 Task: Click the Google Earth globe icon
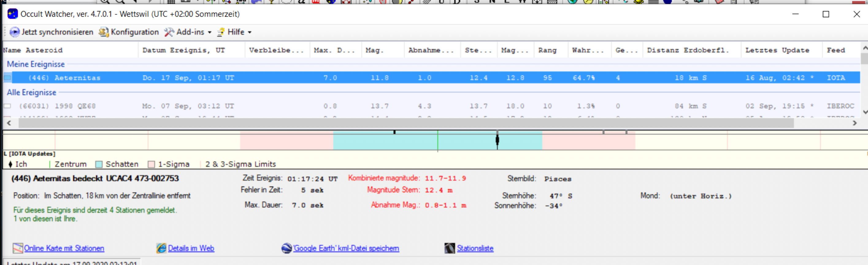tap(286, 248)
